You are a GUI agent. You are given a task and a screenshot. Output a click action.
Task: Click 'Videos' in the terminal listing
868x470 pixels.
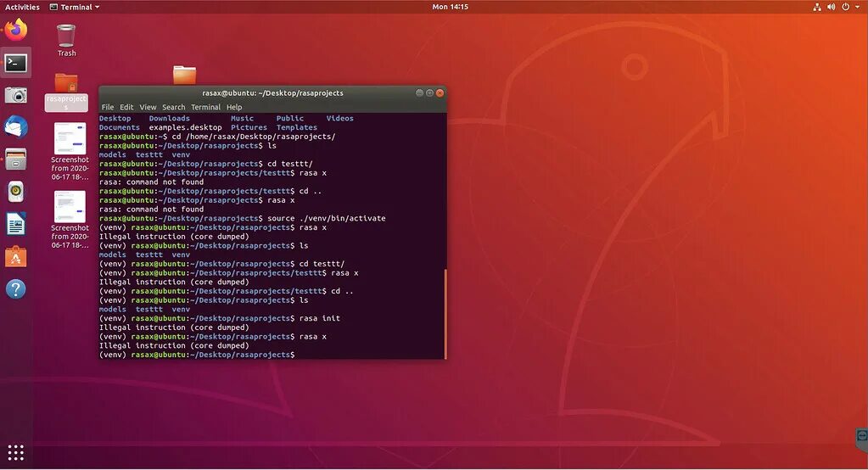coord(340,119)
